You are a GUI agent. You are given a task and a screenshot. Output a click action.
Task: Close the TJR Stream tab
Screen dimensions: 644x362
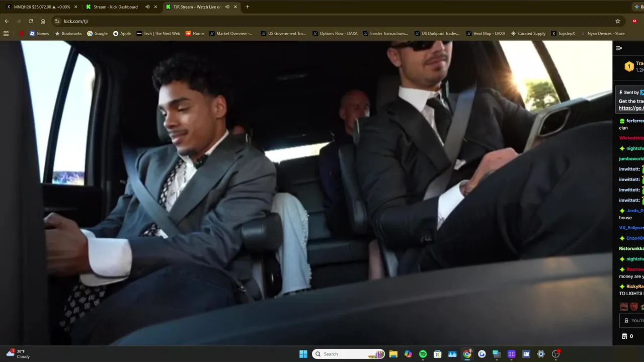pos(235,7)
